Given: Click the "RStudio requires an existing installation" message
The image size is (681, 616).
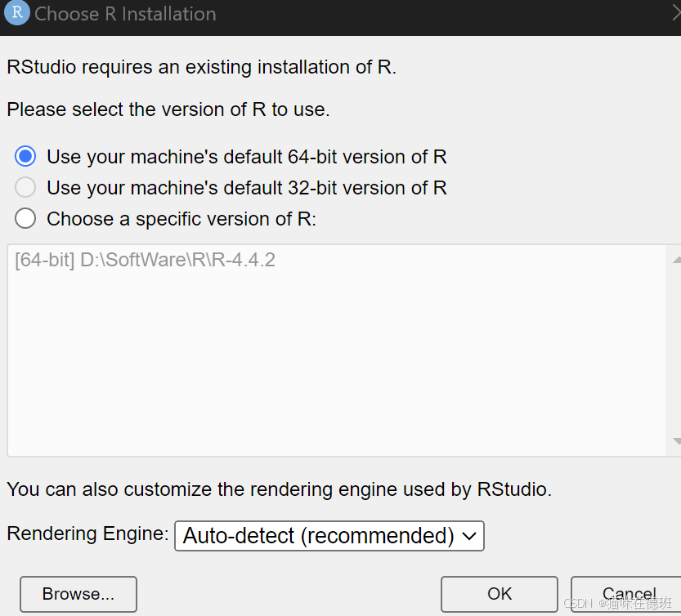Looking at the screenshot, I should tap(201, 67).
